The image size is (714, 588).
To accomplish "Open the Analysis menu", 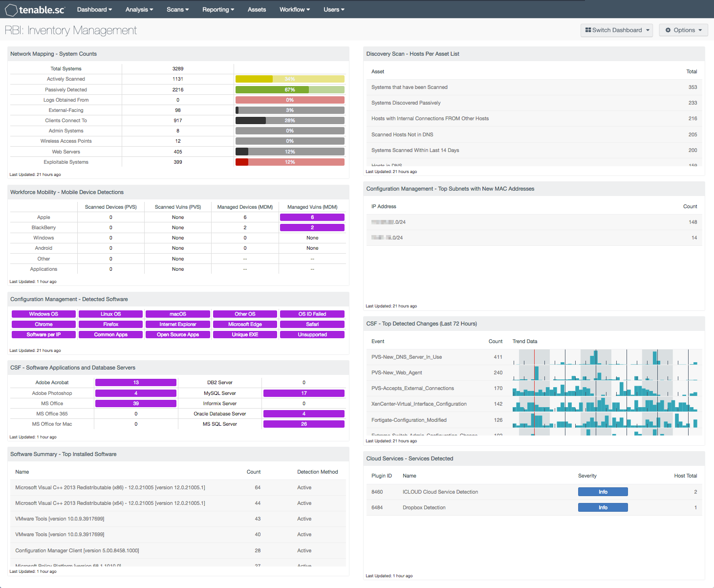I will tap(139, 9).
